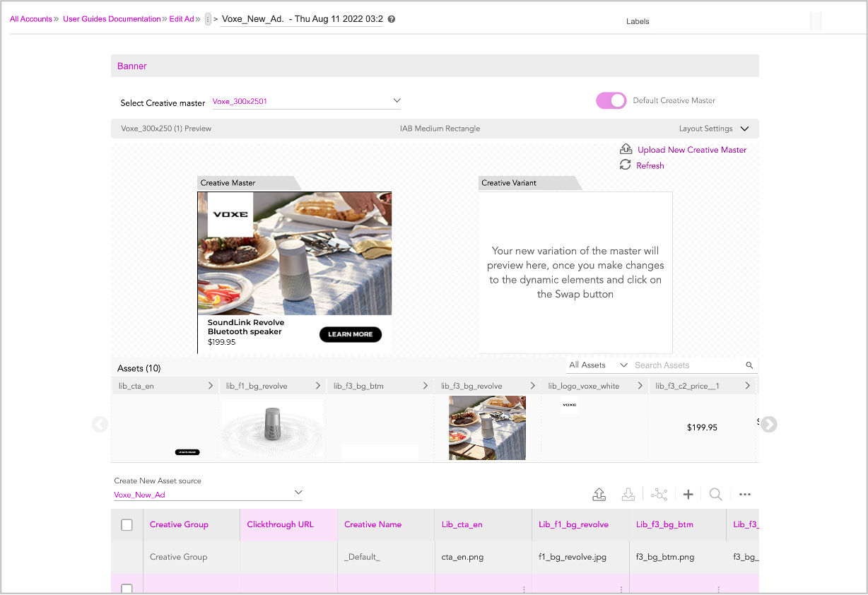Select the lib_cta_en button thumbnail
The width and height of the screenshot is (868, 595).
pyautogui.click(x=187, y=452)
